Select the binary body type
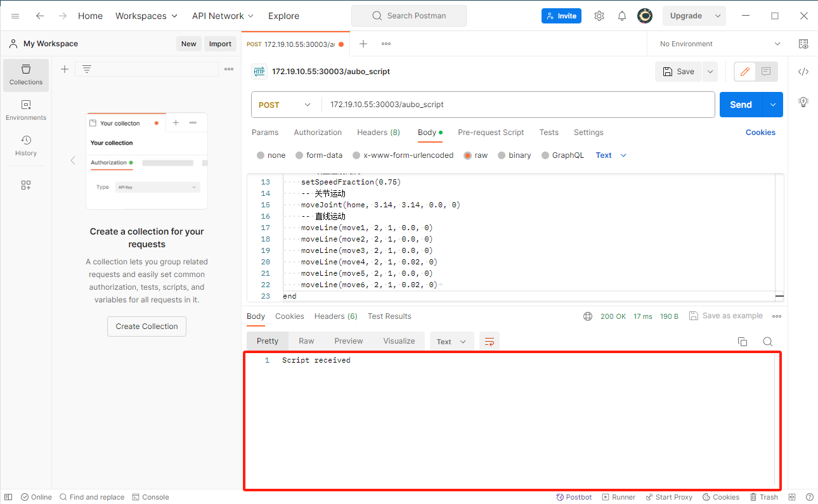The width and height of the screenshot is (818, 504). click(x=502, y=155)
